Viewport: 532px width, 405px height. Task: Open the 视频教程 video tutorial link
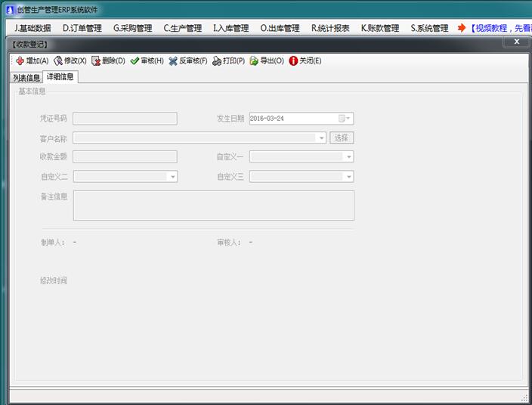point(499,29)
